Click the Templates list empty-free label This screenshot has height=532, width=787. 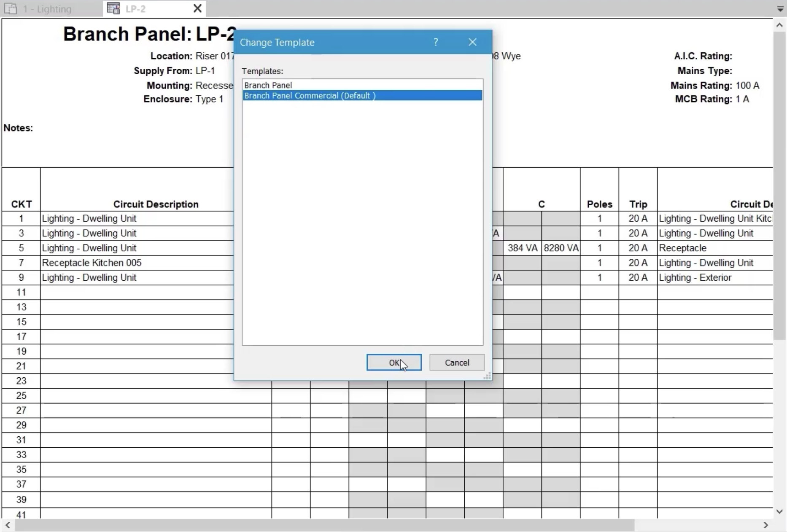pyautogui.click(x=262, y=71)
